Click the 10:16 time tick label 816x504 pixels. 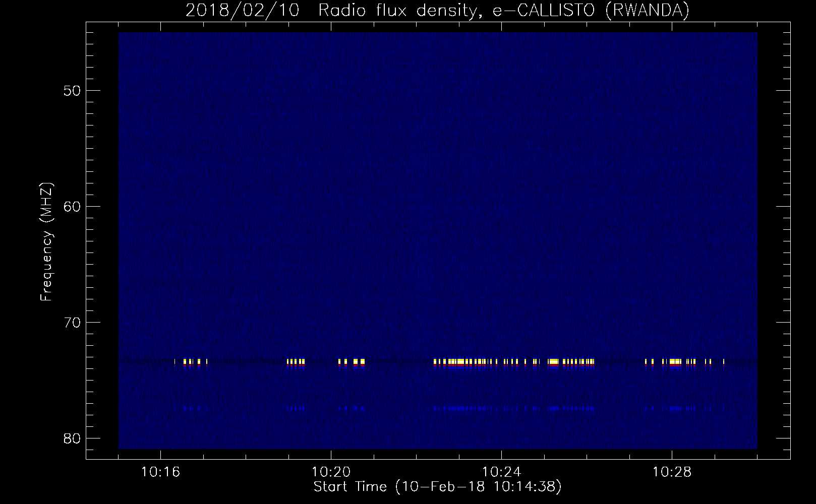[160, 472]
